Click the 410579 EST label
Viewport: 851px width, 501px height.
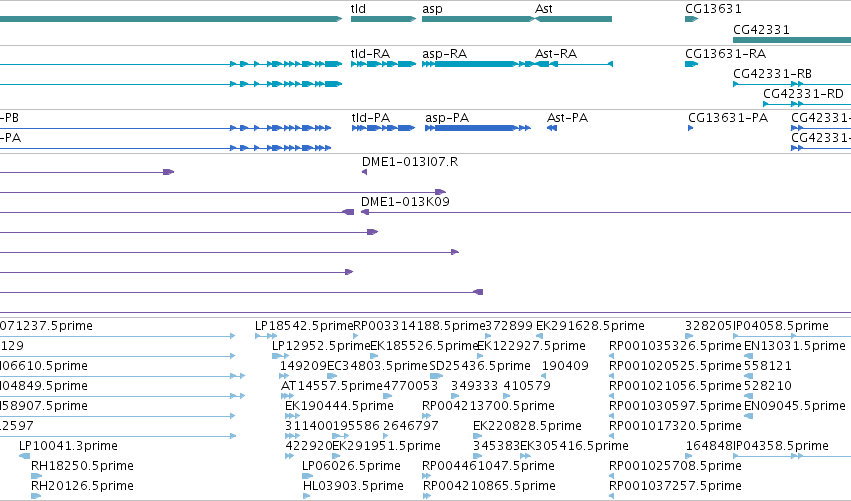pos(527,386)
